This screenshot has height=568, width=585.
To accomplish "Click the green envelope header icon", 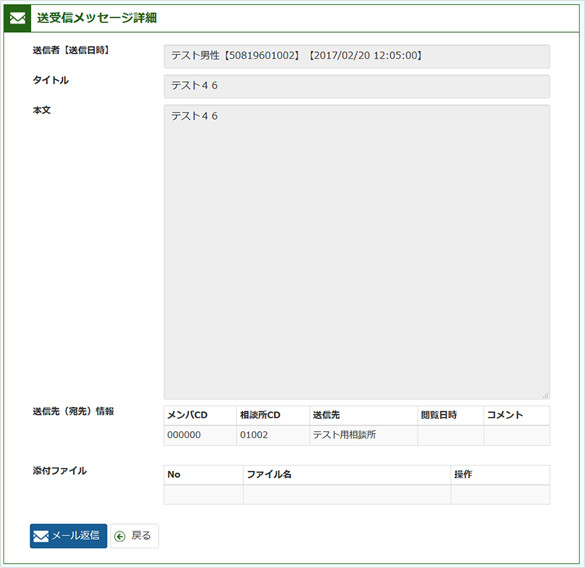I will [17, 18].
